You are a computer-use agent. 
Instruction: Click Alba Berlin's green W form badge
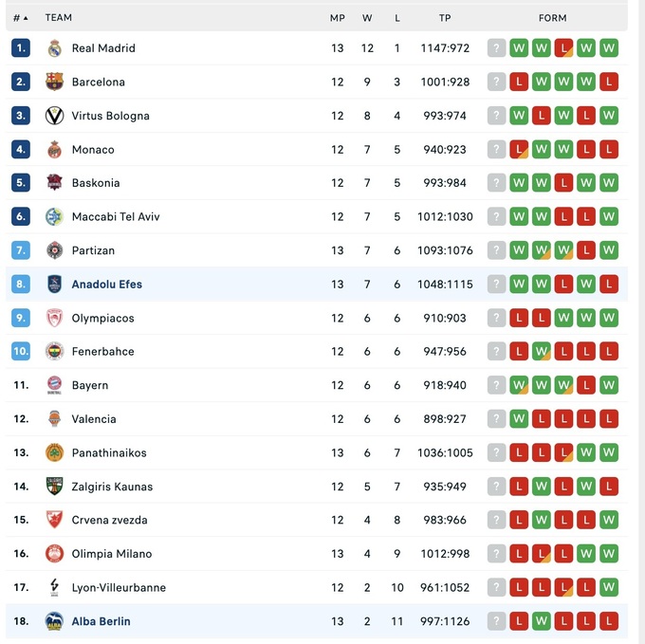click(x=542, y=621)
